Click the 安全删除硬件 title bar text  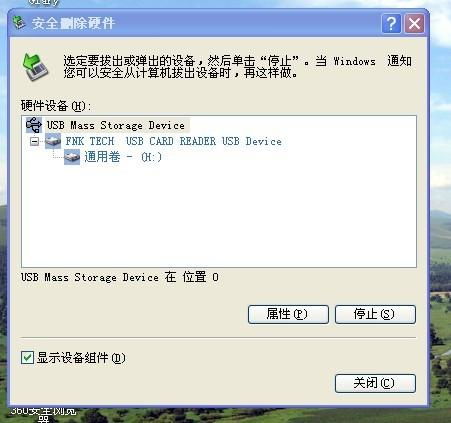pos(73,23)
